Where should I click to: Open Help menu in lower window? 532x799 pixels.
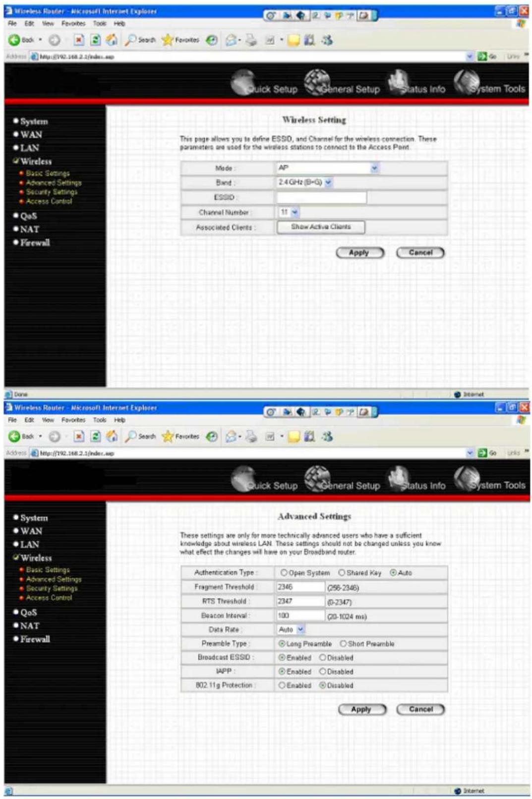click(x=119, y=420)
